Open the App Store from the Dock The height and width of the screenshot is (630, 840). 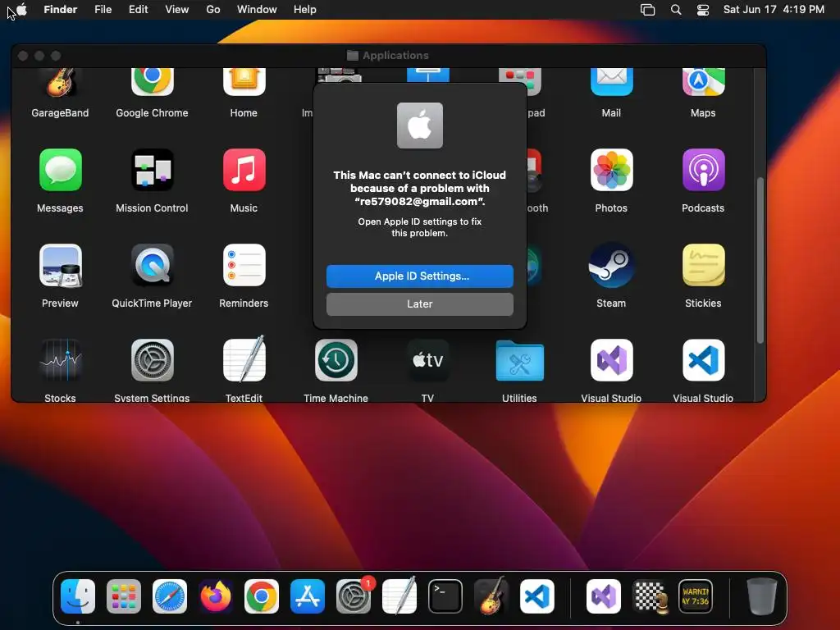[308, 596]
